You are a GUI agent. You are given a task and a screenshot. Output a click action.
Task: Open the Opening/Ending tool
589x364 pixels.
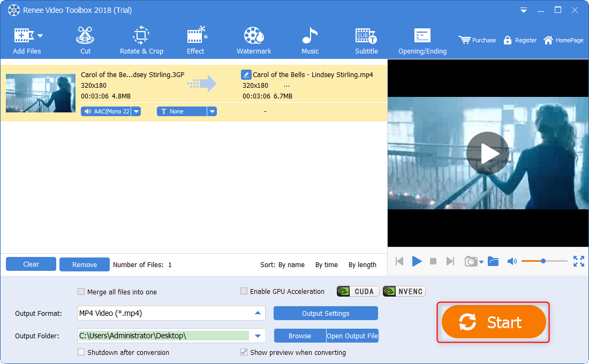[422, 41]
